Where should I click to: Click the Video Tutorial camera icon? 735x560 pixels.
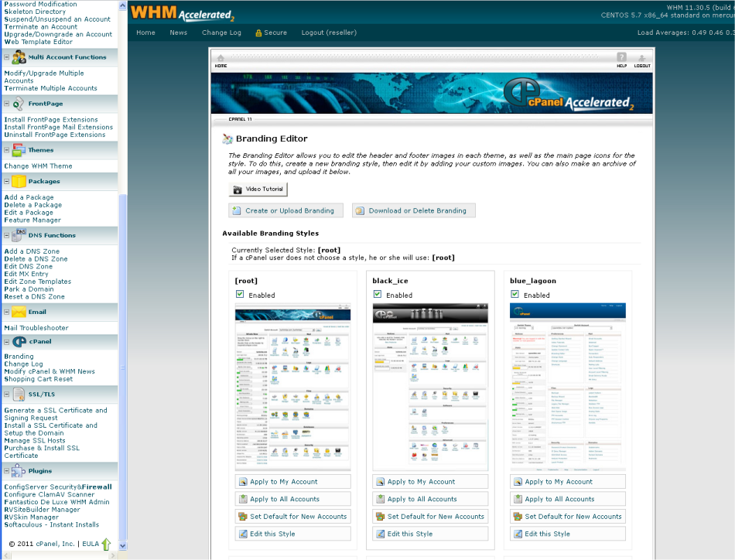tap(238, 190)
